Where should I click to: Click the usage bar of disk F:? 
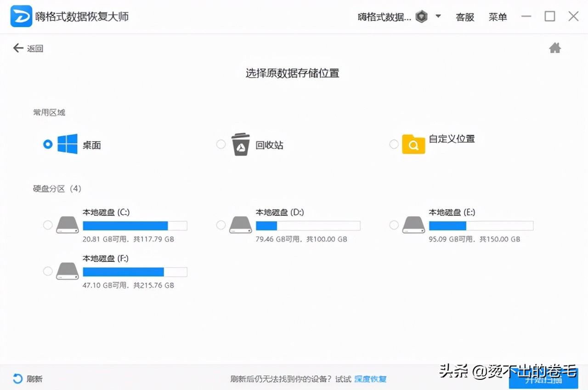pos(135,272)
